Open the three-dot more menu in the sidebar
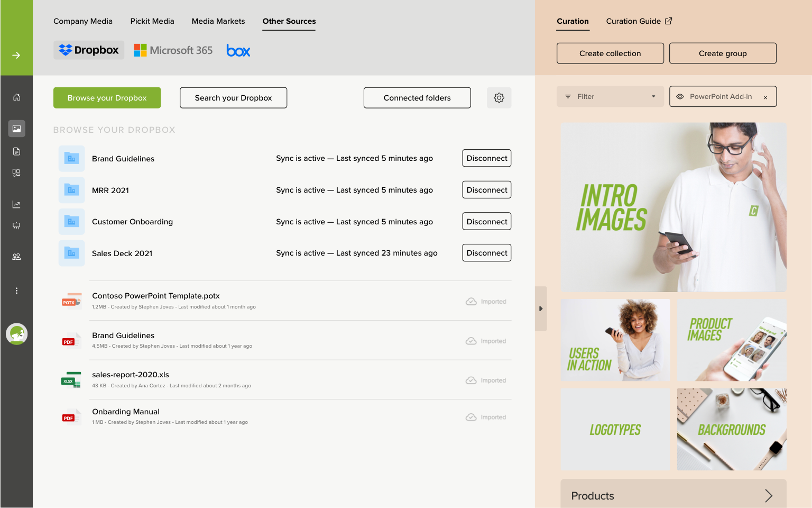 click(16, 291)
